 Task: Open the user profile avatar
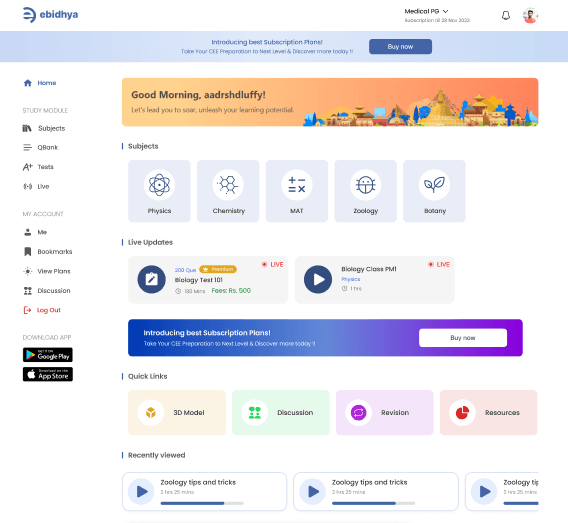pyautogui.click(x=530, y=16)
